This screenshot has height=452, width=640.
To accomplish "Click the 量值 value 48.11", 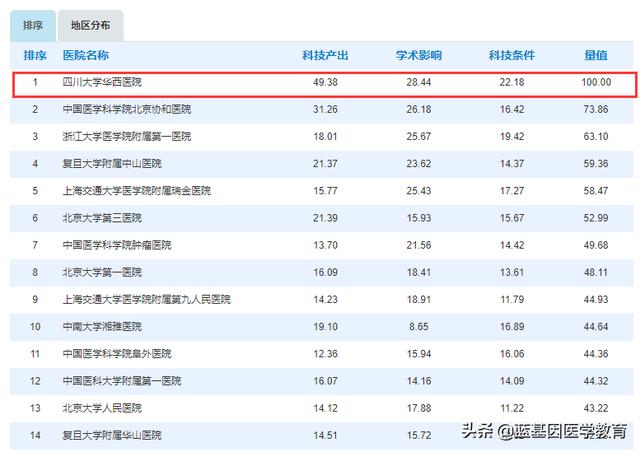I will pos(596,272).
